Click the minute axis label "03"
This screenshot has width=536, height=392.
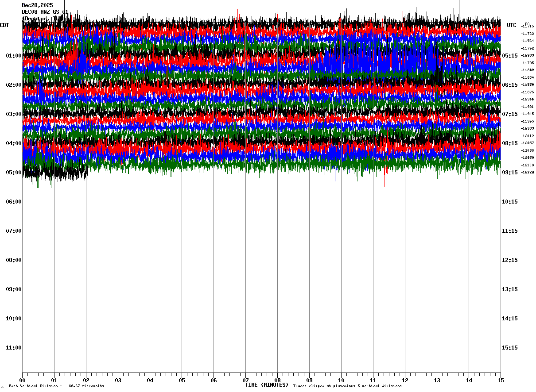tap(118, 380)
